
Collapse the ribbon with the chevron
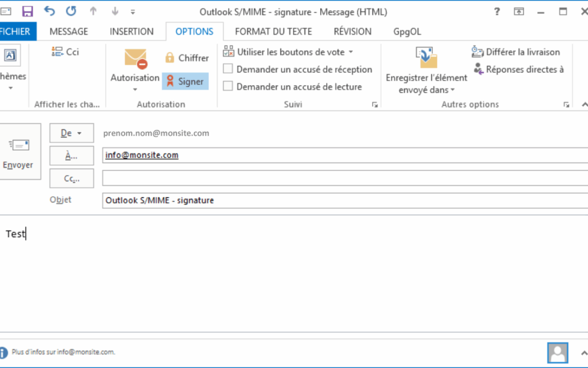tap(584, 105)
